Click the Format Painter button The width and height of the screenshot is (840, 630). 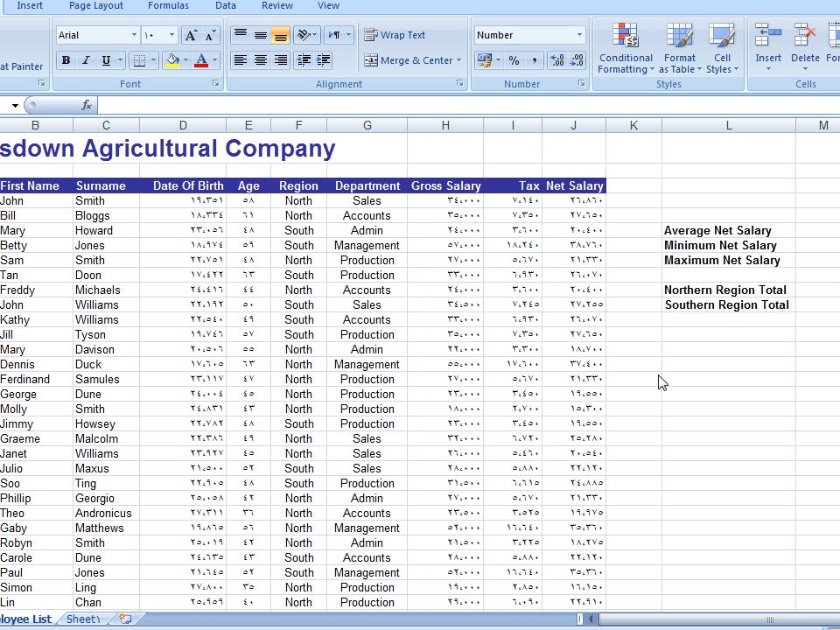click(21, 66)
